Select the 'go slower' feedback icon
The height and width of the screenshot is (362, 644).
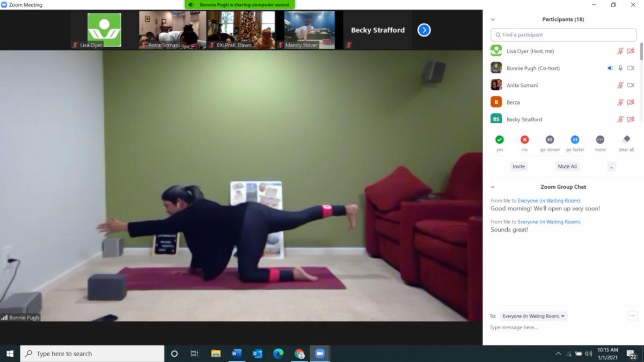(550, 139)
